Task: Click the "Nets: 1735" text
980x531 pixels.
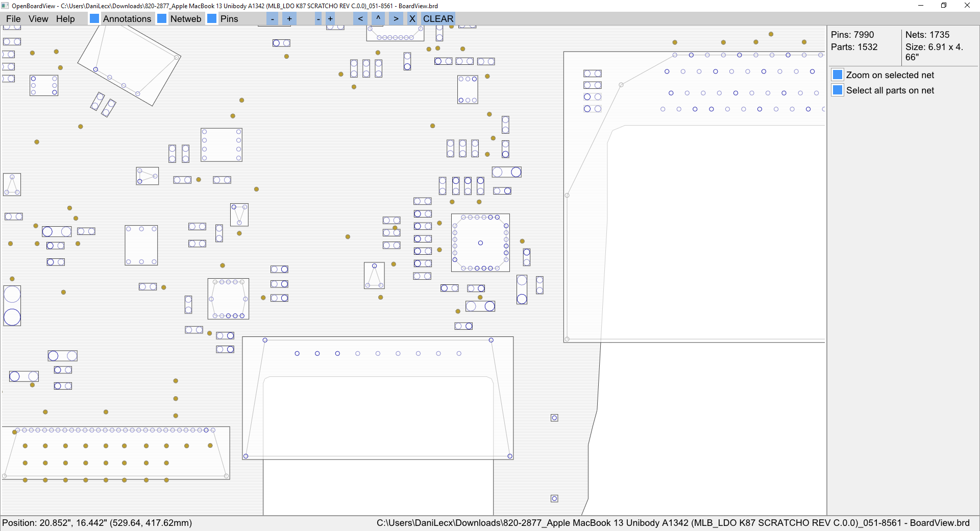Action: [x=927, y=35]
